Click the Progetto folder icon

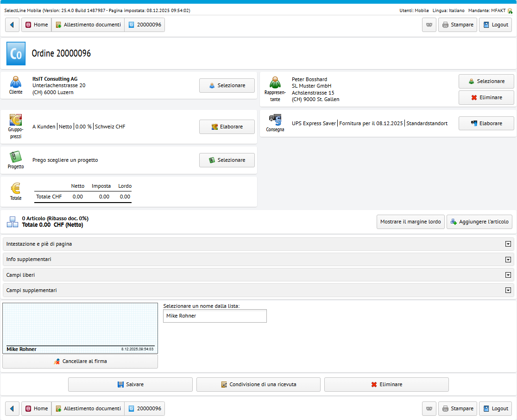pyautogui.click(x=16, y=156)
